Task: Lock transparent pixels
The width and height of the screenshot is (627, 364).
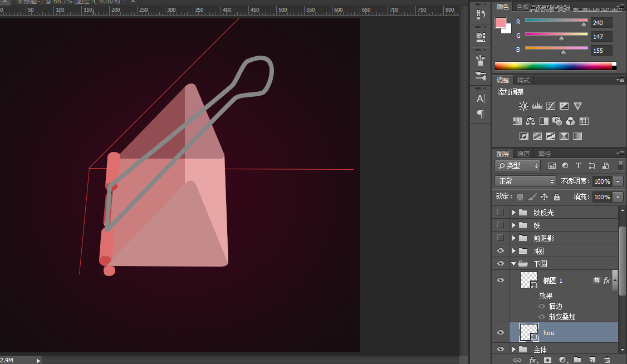Action: [520, 197]
